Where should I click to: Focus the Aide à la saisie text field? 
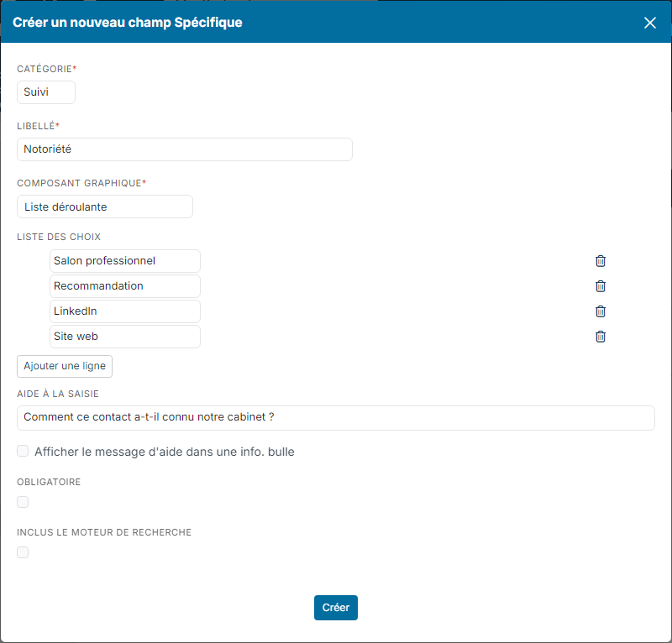coord(336,418)
